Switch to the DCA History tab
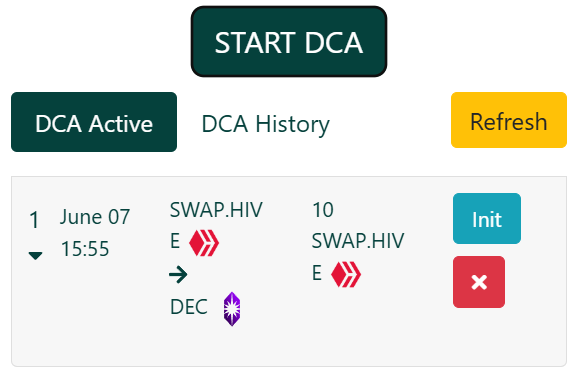Screen dimensions: 581x374 pos(265,124)
